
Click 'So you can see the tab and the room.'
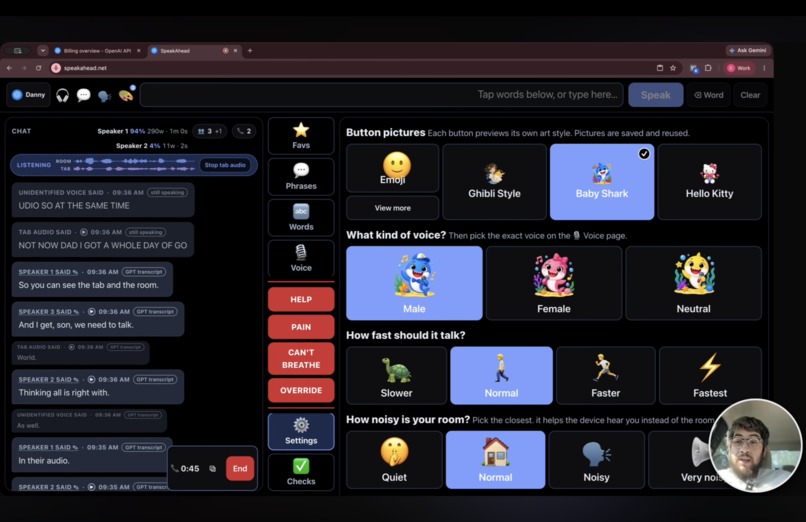pos(88,285)
